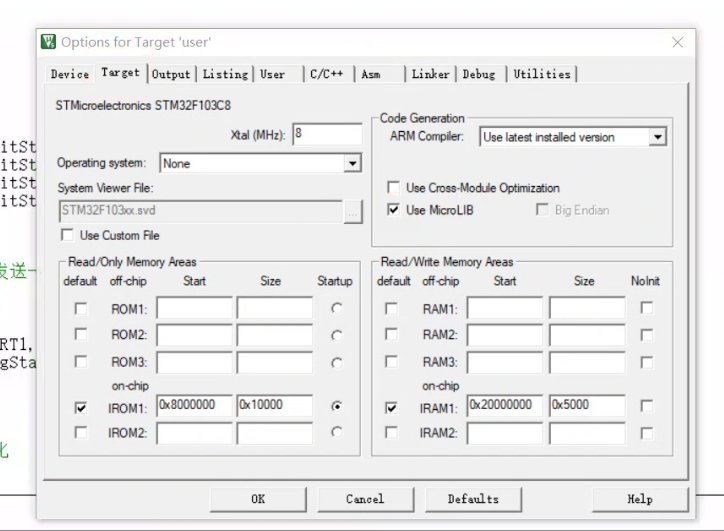
Task: Click the Keil uVision icon in the title bar
Action: click(x=48, y=42)
